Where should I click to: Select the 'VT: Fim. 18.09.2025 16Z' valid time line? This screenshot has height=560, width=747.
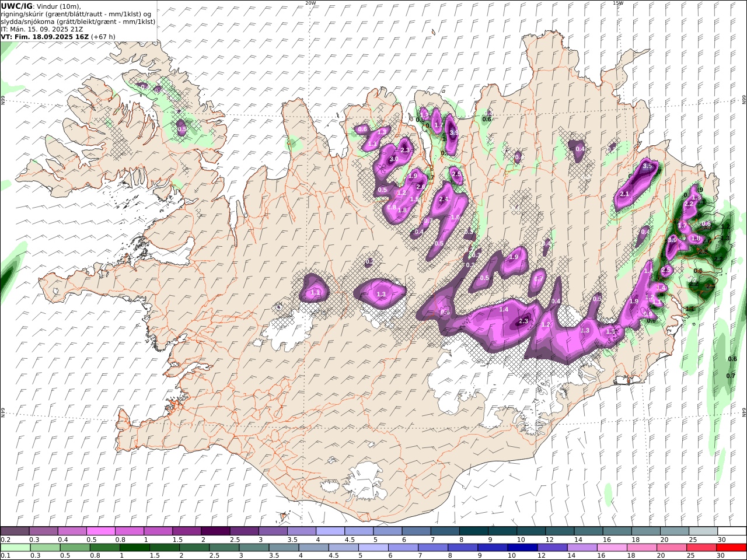tap(45, 36)
